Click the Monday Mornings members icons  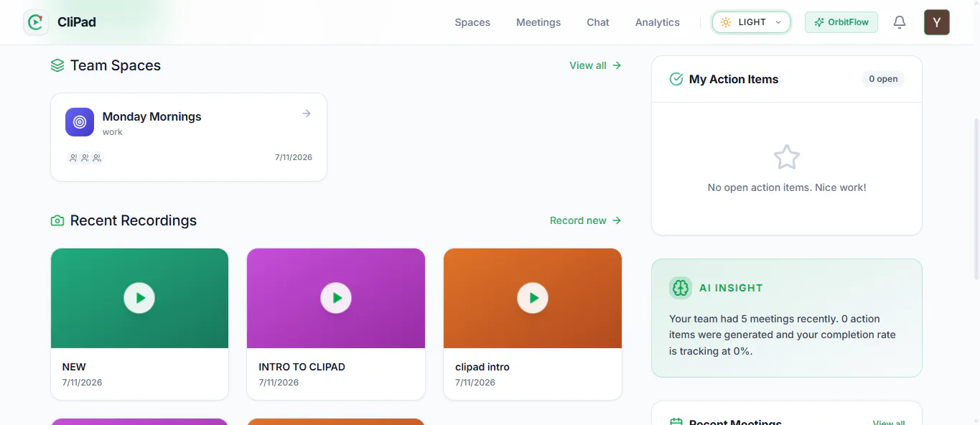(x=85, y=158)
